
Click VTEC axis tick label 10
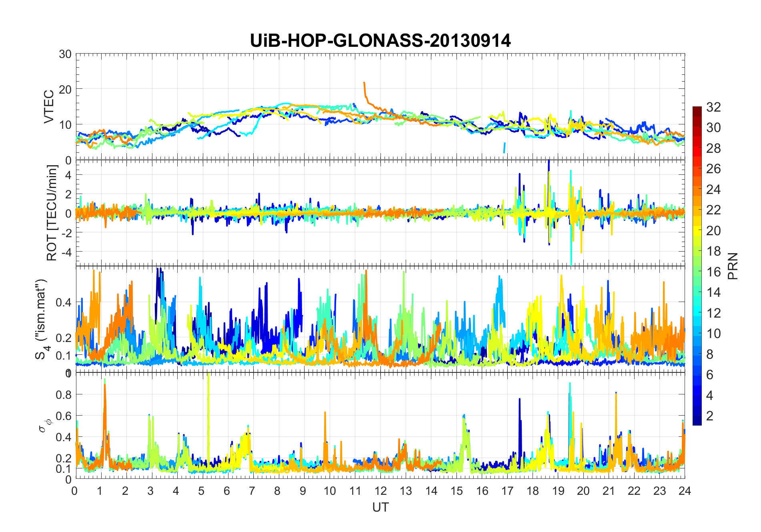(65, 125)
